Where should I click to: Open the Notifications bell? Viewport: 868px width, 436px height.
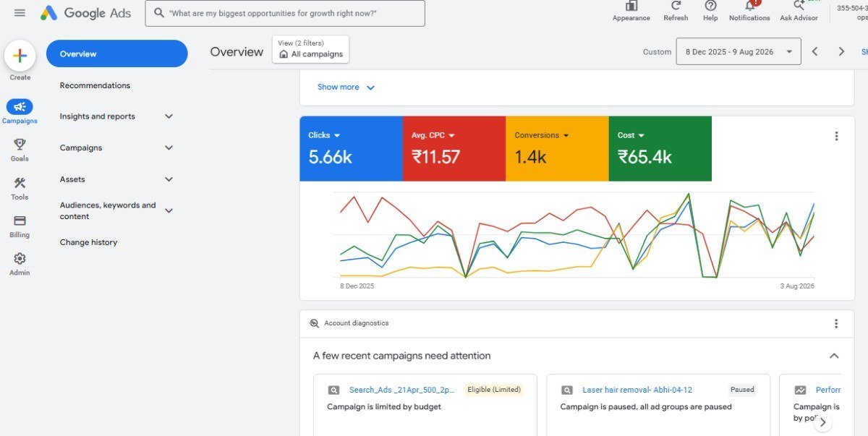point(749,11)
